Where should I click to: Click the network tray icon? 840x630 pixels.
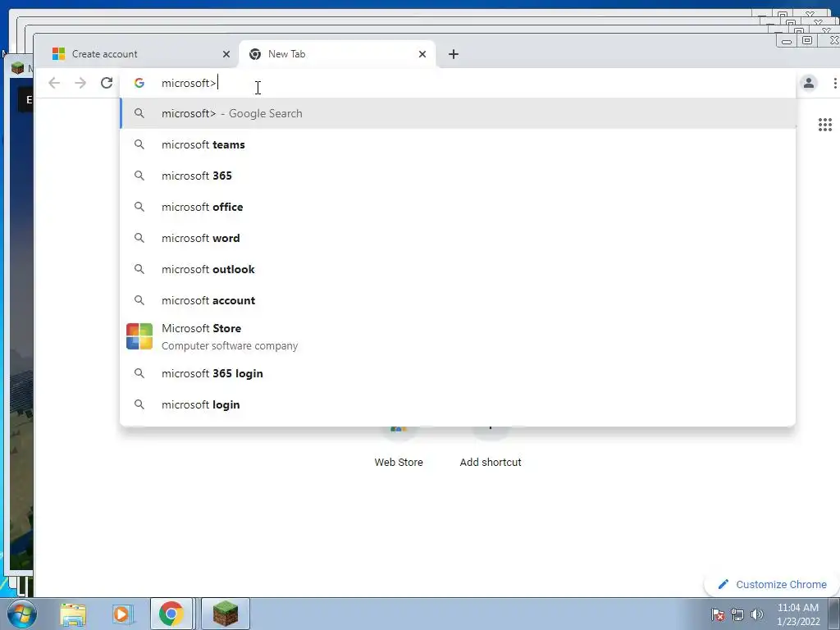(737, 614)
